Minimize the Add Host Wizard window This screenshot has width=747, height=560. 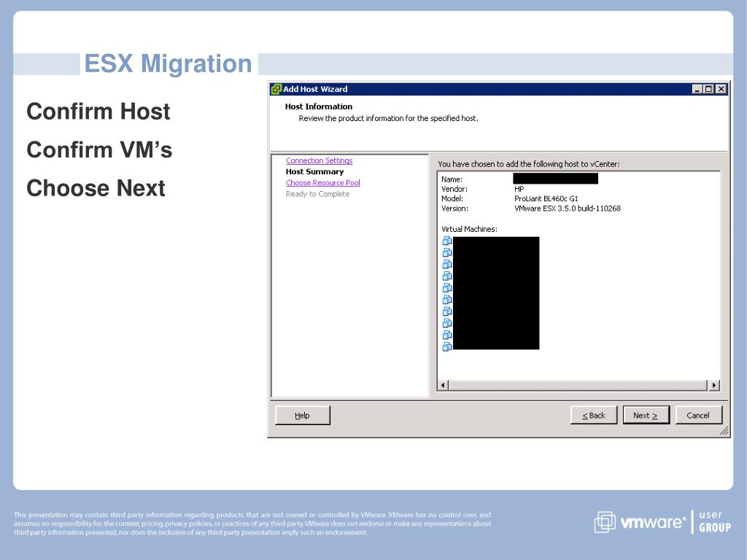pos(697,89)
